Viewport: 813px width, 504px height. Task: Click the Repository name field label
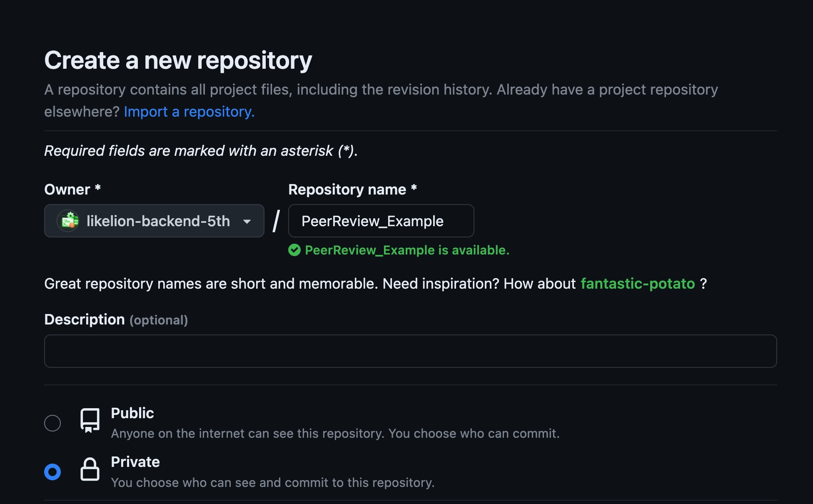(347, 190)
